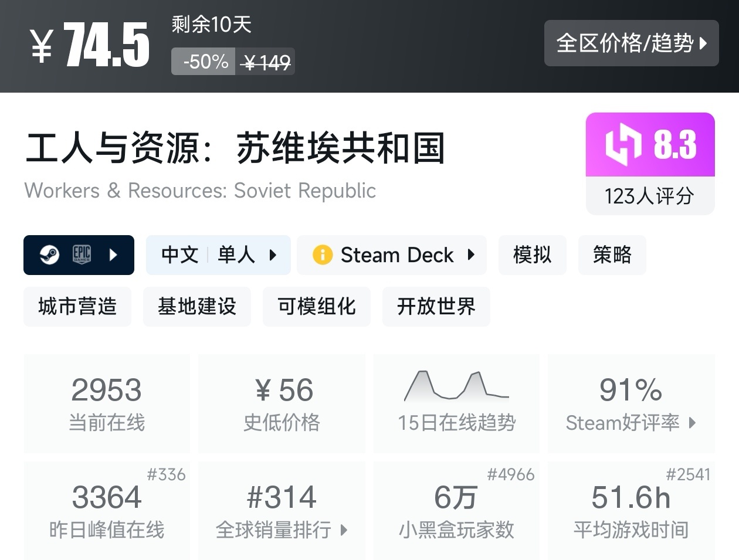Select the 单人 single-player tag
The height and width of the screenshot is (560, 739).
[236, 255]
